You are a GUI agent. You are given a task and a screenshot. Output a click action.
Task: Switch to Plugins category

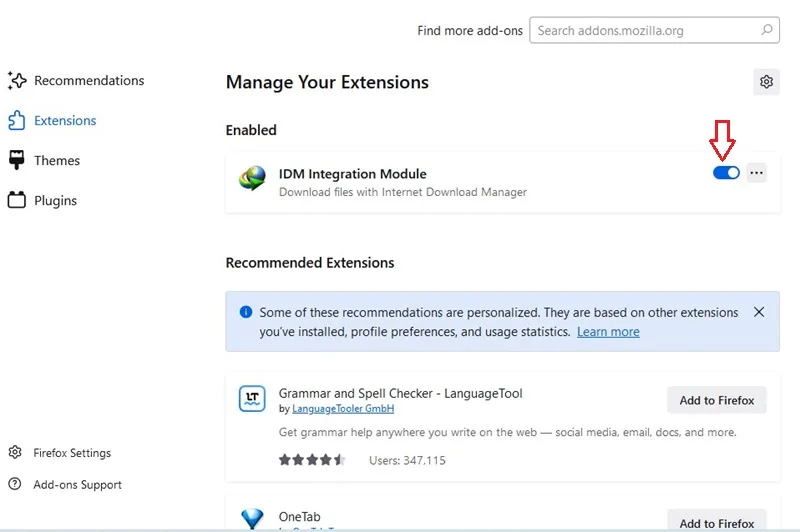[42, 200]
